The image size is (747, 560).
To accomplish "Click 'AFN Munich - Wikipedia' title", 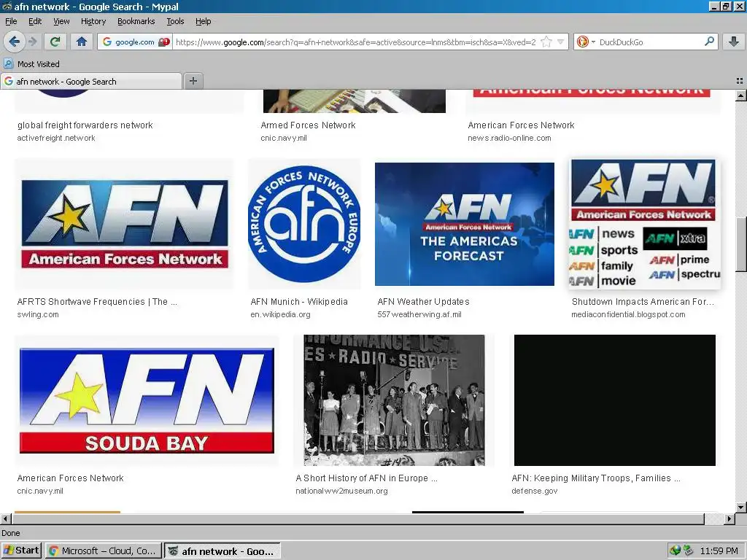I will 299,301.
